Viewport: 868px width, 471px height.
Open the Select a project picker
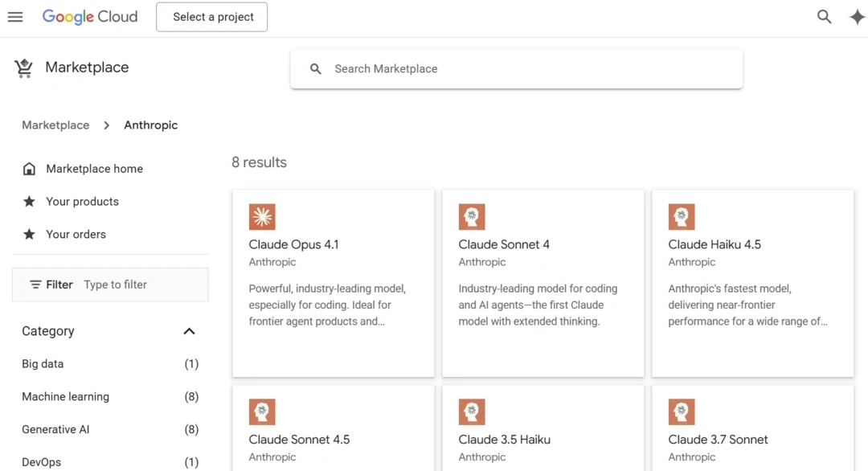(212, 17)
